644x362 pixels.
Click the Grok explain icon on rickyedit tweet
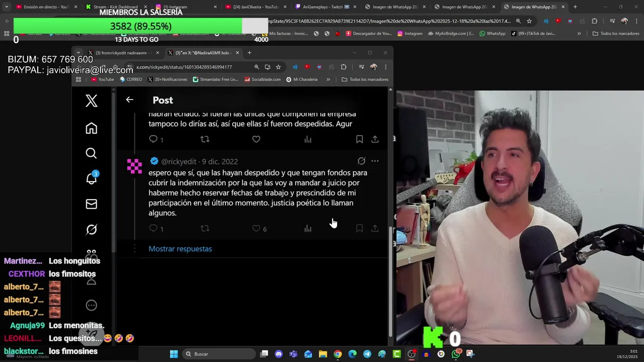(x=361, y=161)
